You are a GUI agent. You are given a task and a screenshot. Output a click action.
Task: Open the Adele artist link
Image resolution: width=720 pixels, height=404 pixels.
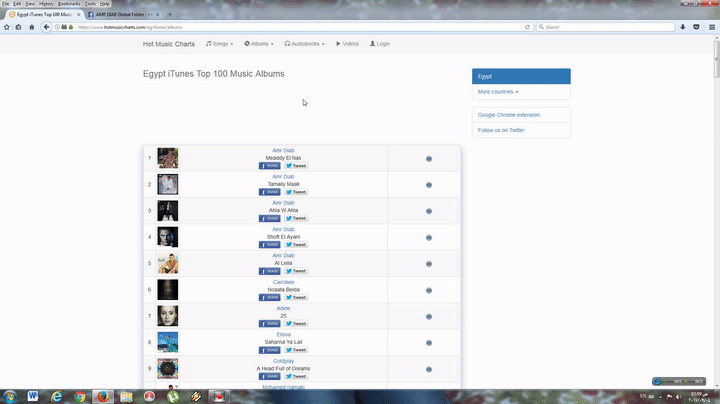pyautogui.click(x=283, y=309)
